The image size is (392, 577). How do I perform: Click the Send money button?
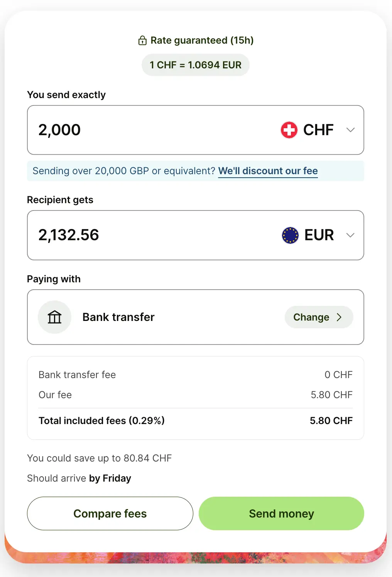(x=281, y=513)
